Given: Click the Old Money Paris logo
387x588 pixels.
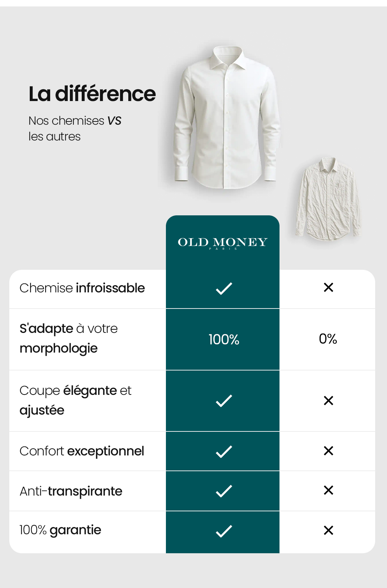Looking at the screenshot, I should [223, 243].
